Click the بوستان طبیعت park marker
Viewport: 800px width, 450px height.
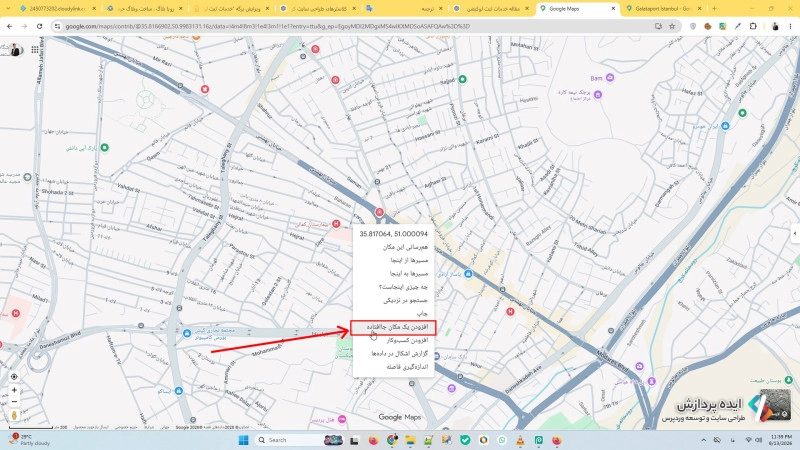click(788, 380)
